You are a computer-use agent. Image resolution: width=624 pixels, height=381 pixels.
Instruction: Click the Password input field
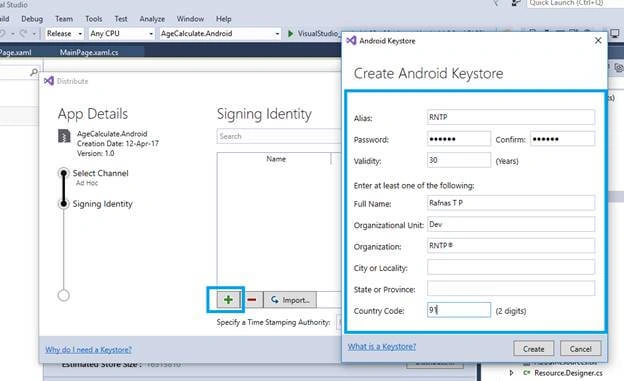click(x=459, y=139)
